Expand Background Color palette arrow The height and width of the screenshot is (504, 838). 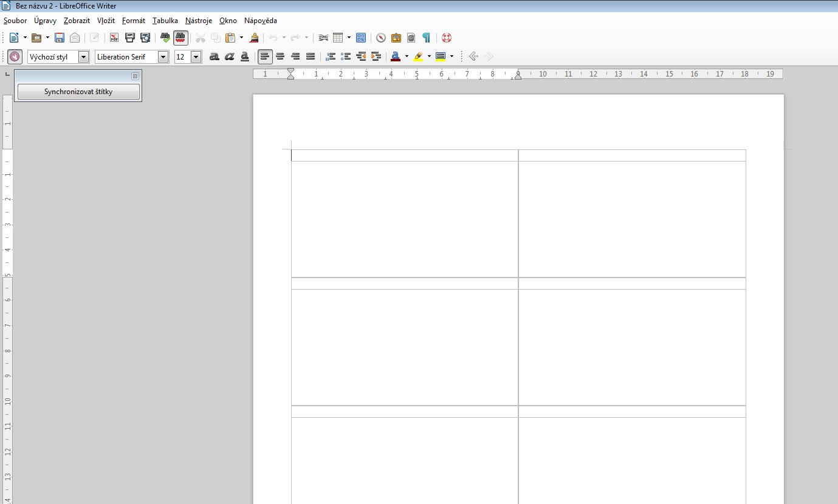(x=452, y=56)
